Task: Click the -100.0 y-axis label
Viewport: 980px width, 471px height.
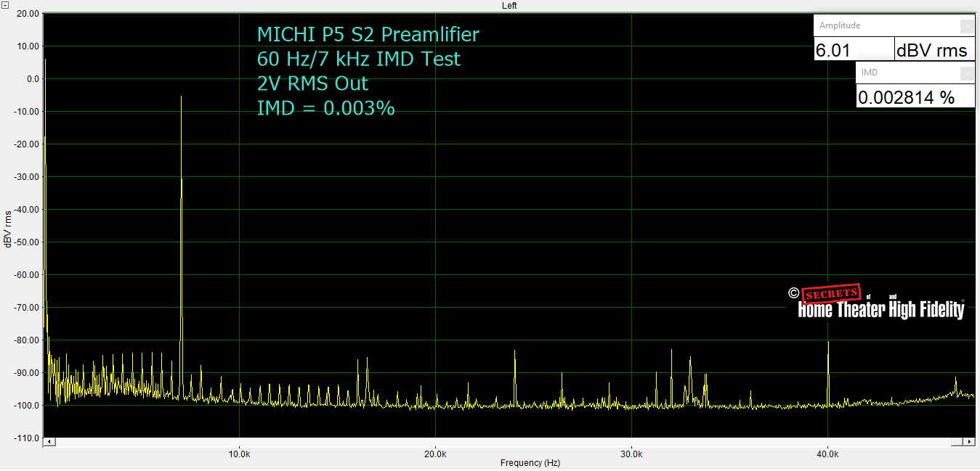Action: (27, 405)
